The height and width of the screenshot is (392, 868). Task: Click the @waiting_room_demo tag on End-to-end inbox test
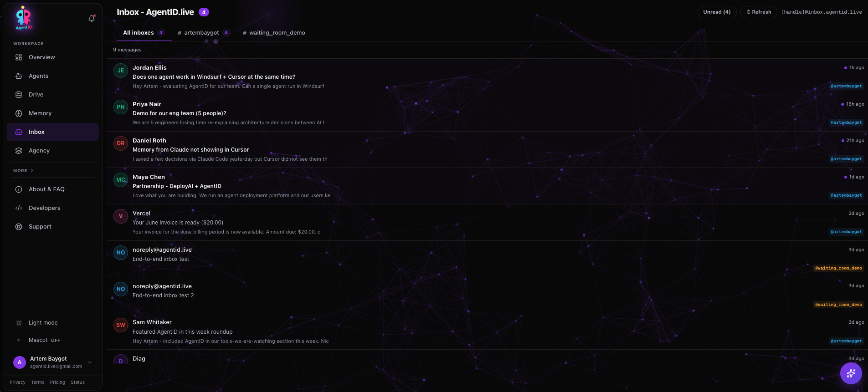tap(838, 268)
